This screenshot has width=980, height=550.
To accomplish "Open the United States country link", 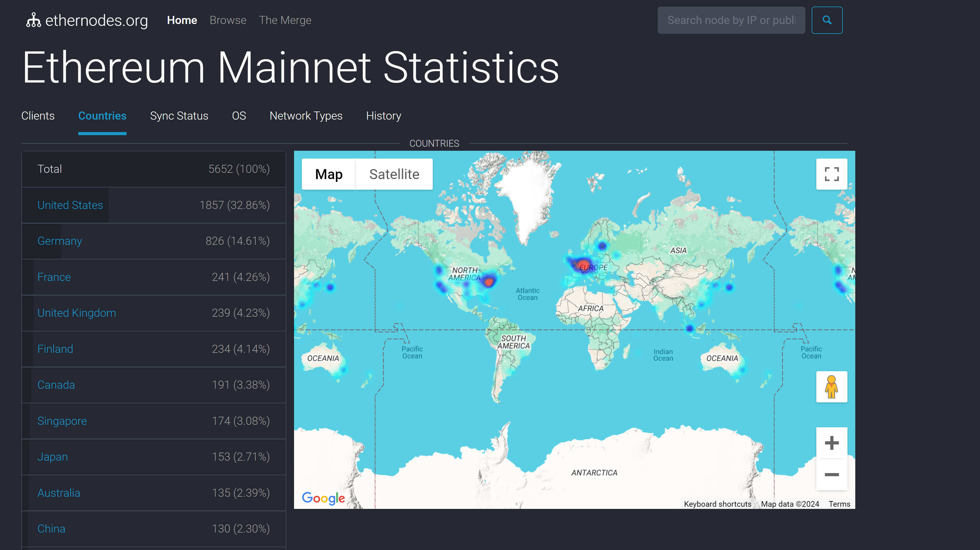I will coord(70,205).
